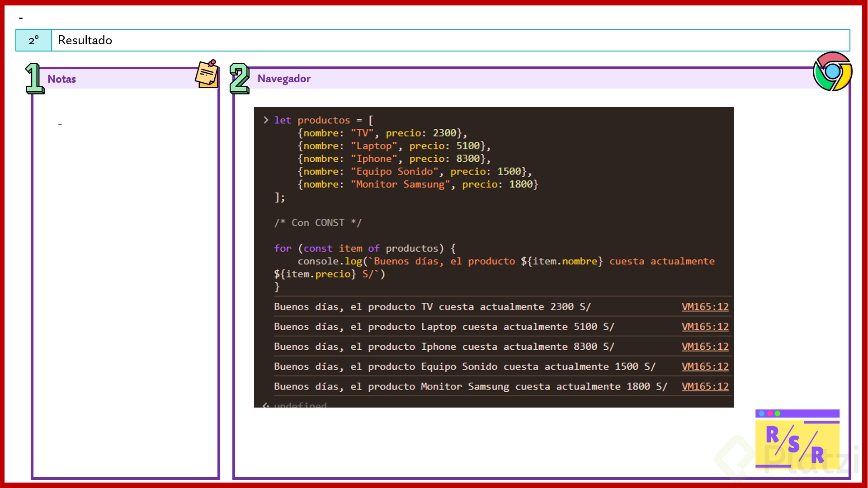Click the R/S/R browser window illustration
Image resolution: width=868 pixels, height=488 pixels.
point(797,439)
